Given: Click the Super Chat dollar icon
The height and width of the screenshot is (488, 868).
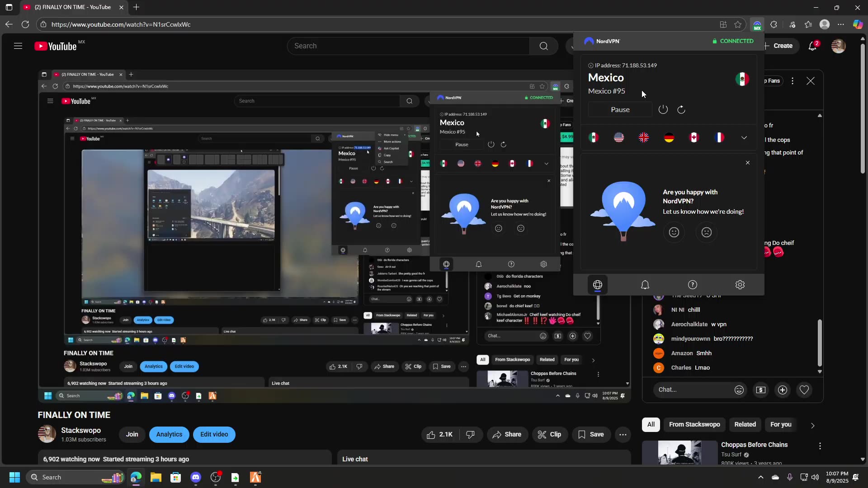Looking at the screenshot, I should 761,389.
